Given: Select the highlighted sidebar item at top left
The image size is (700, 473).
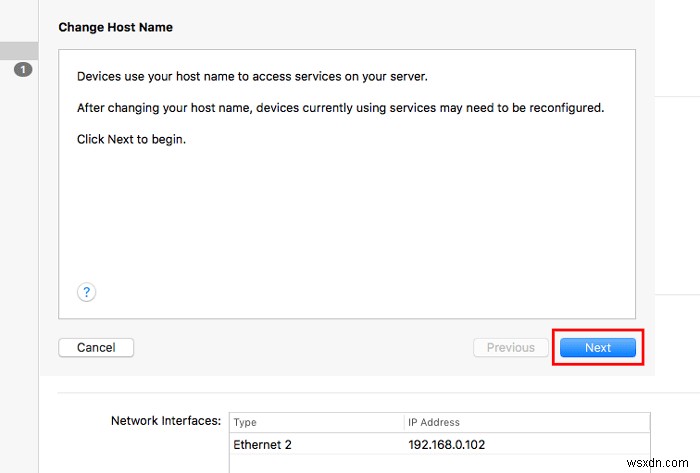Looking at the screenshot, I should [x=19, y=50].
